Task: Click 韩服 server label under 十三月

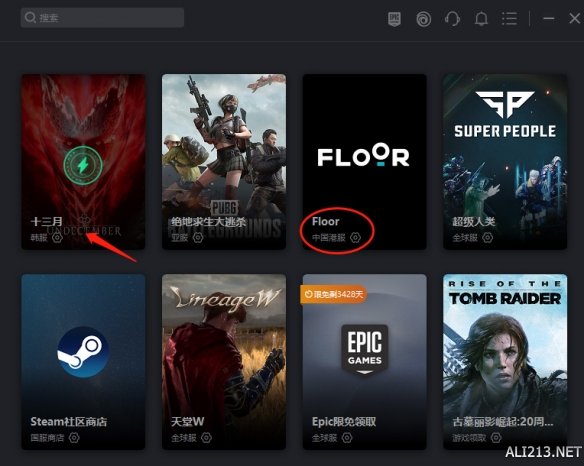Action: click(39, 237)
